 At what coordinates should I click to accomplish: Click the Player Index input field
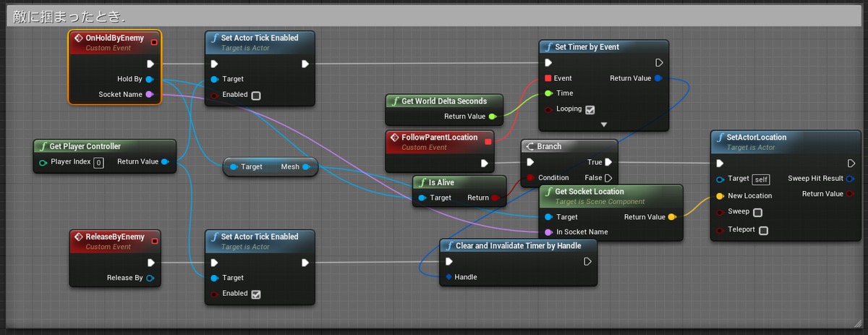(98, 162)
